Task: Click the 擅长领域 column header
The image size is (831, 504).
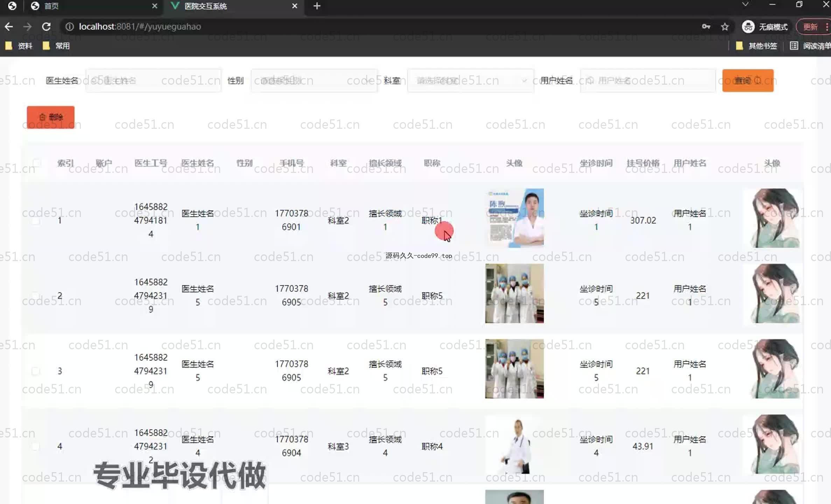Action: point(385,163)
